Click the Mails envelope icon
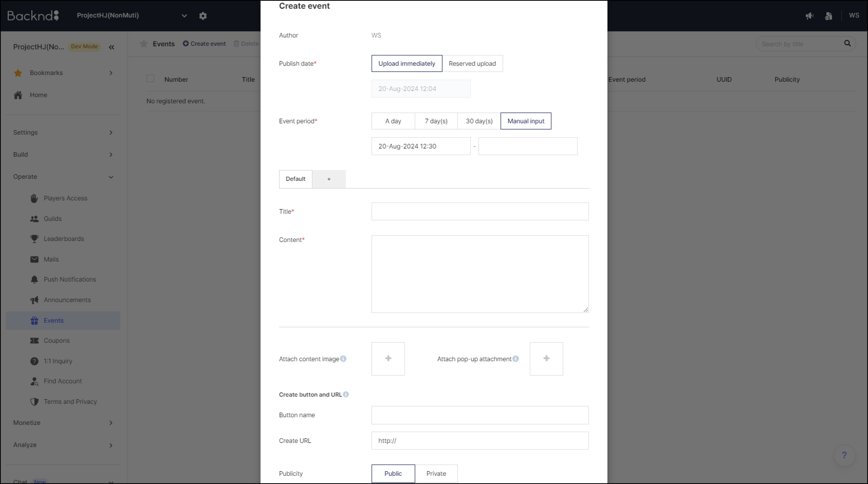Screen dimensions: 868x484 pos(34,259)
